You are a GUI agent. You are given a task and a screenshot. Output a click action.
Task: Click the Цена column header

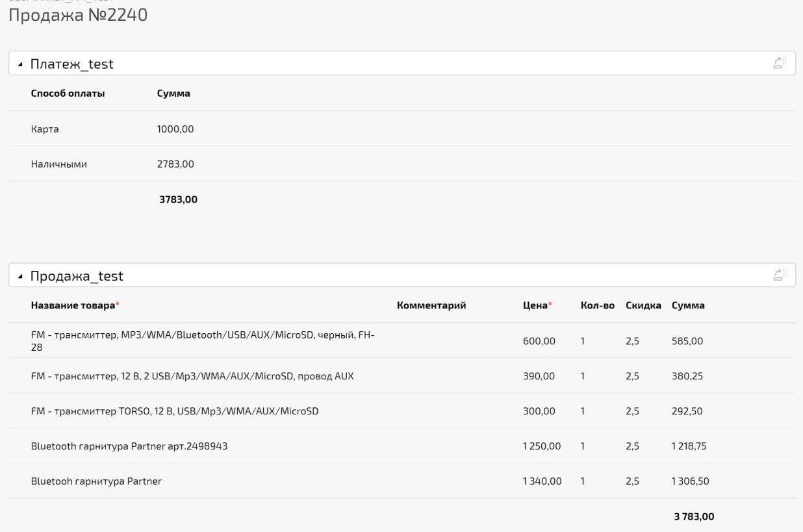point(537,305)
